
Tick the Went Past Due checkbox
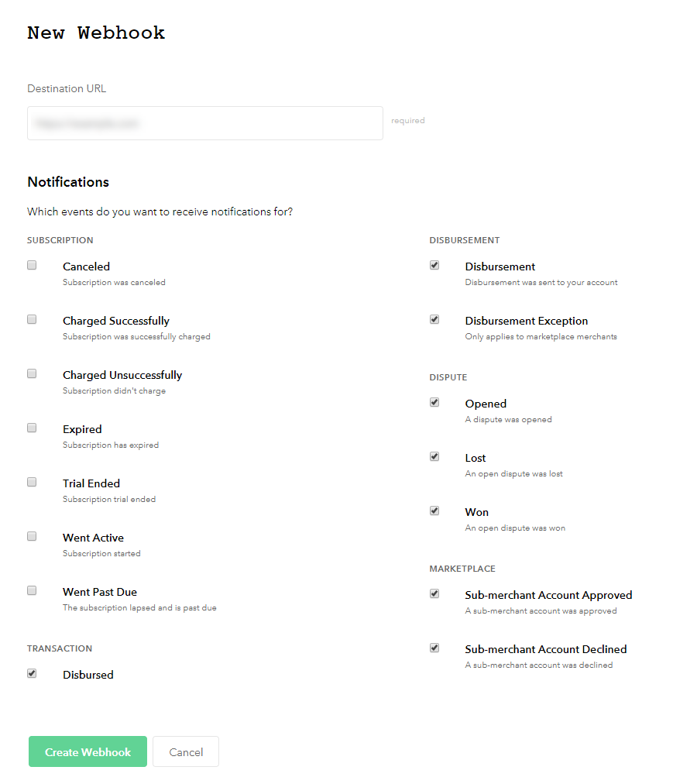[32, 590]
